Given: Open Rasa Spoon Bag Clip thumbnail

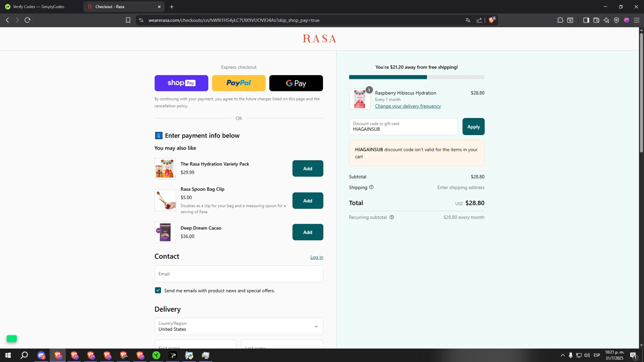Looking at the screenshot, I should [165, 200].
